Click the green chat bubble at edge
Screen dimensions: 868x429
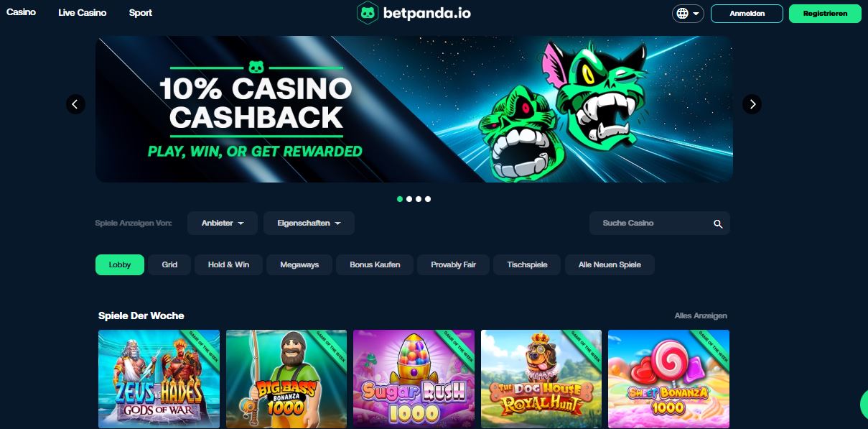pos(864,405)
